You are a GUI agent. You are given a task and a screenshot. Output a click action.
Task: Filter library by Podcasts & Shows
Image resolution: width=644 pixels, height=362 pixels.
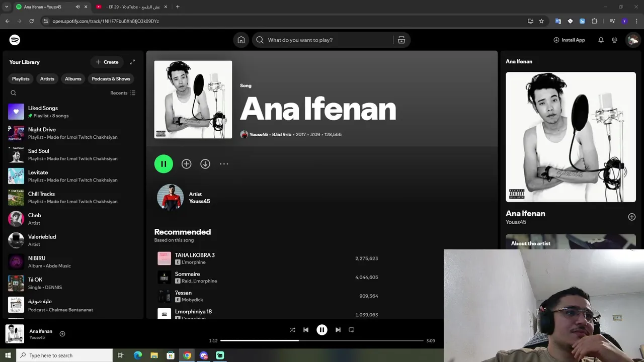click(111, 79)
